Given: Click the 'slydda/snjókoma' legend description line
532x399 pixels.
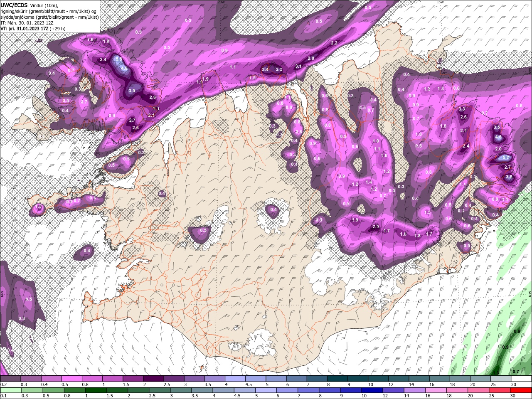Looking at the screenshot, I should pyautogui.click(x=49, y=17).
